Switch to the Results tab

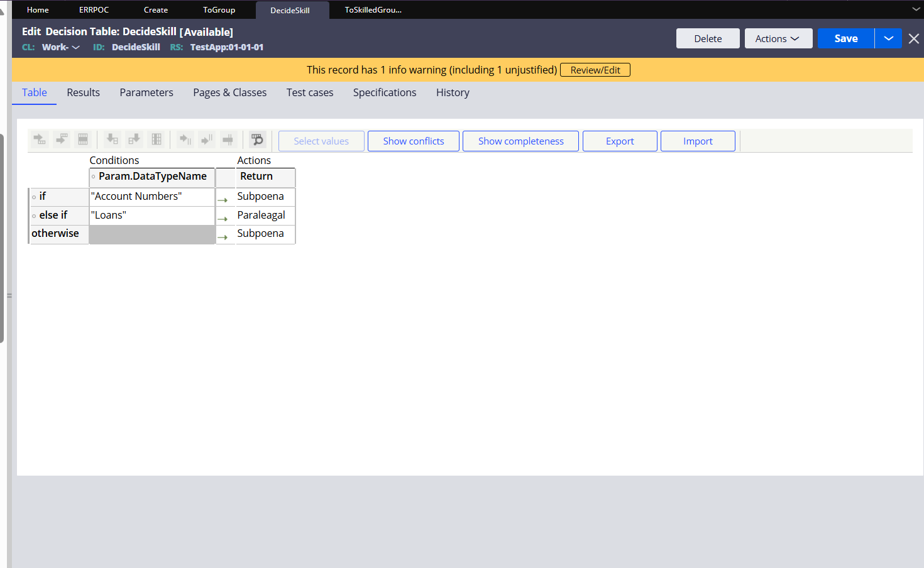coord(83,92)
